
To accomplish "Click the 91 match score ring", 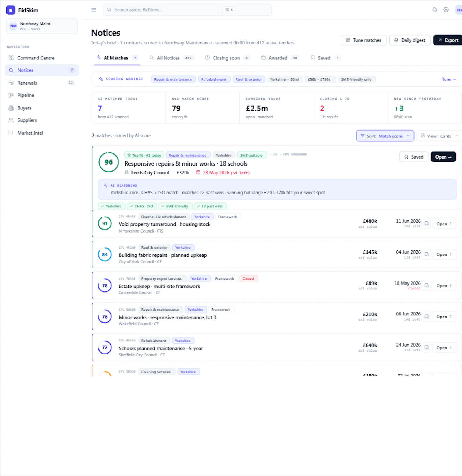I will pyautogui.click(x=105, y=223).
